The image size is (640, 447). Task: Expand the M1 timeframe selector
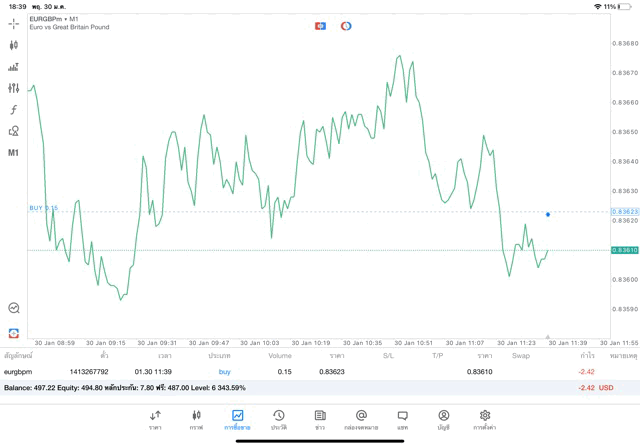(x=13, y=153)
